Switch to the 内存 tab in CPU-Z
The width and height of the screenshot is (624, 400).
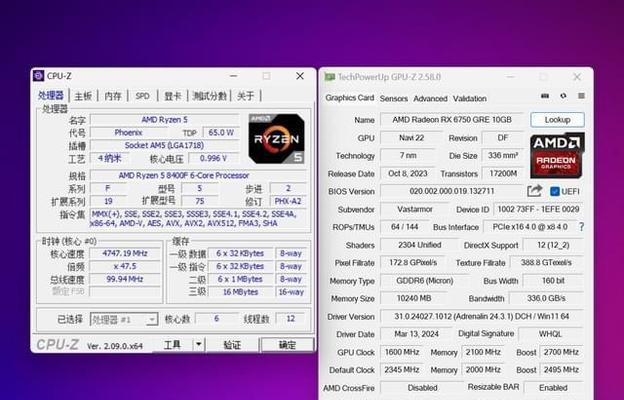113,96
